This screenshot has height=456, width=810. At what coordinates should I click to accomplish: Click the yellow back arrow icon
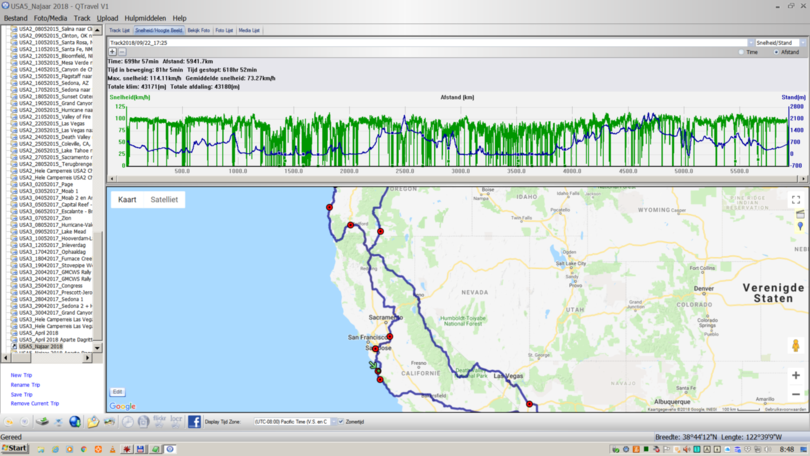point(9,421)
